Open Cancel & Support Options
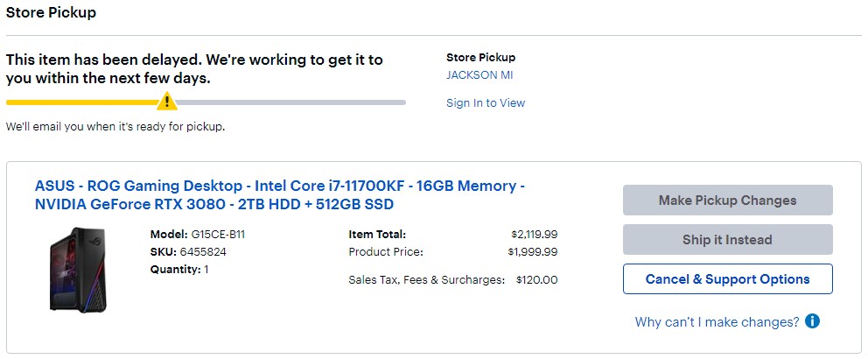 727,279
